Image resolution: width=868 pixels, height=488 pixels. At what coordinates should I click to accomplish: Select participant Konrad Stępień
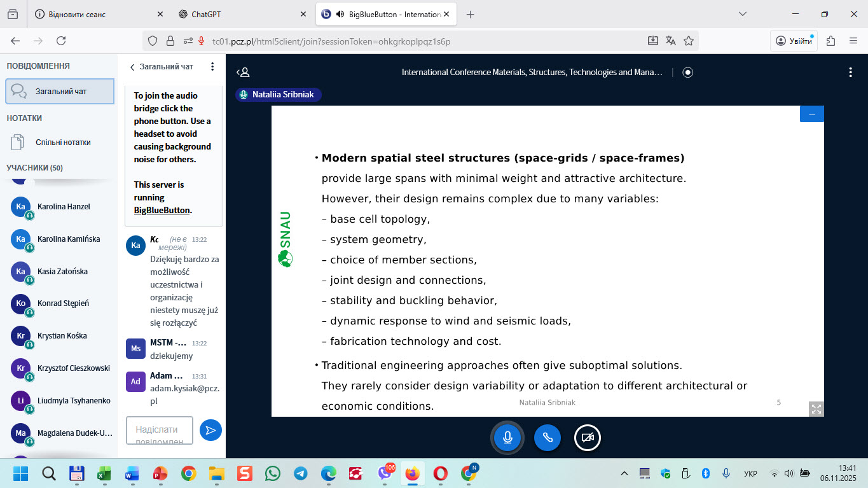coord(63,303)
